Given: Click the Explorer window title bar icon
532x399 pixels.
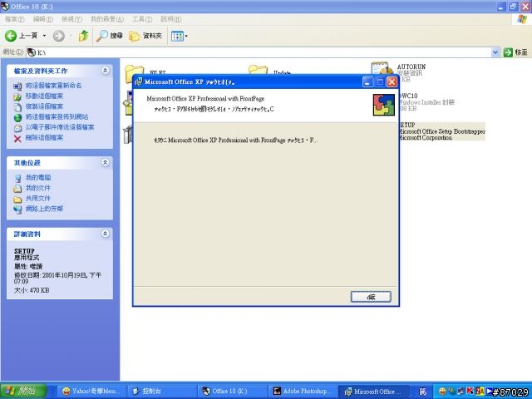Looking at the screenshot, I should click(5, 6).
